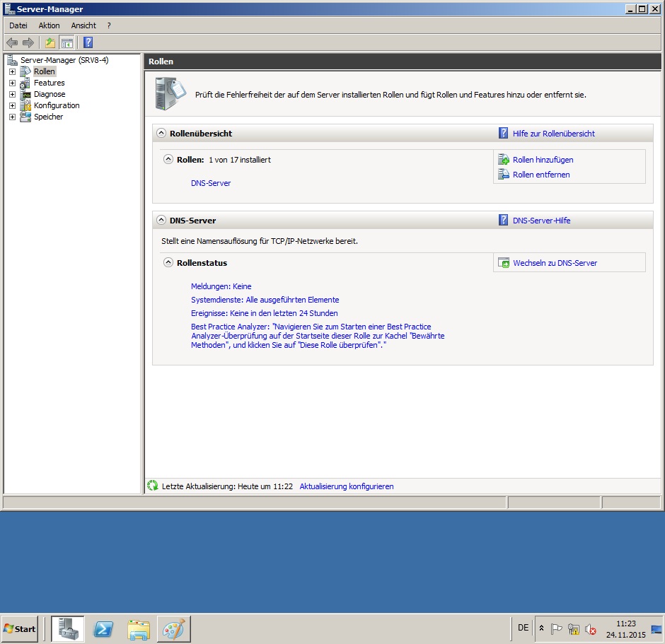Collapse the Rollenübersicht section
The width and height of the screenshot is (665, 644).
161,133
